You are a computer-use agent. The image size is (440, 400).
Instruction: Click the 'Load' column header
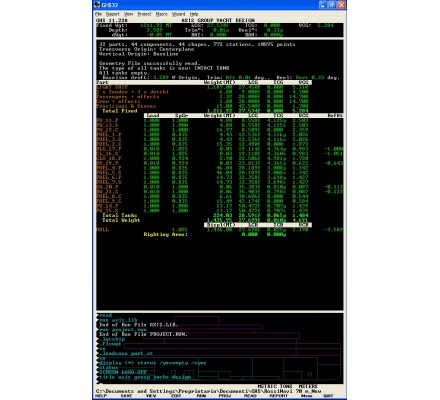pos(153,116)
